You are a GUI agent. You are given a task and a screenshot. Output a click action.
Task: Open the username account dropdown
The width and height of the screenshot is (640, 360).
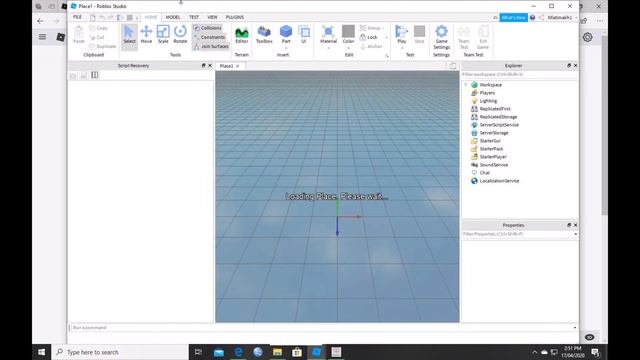pos(576,18)
